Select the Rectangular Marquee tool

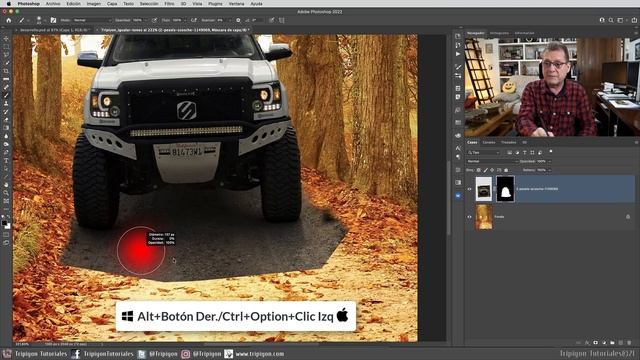tap(6, 47)
